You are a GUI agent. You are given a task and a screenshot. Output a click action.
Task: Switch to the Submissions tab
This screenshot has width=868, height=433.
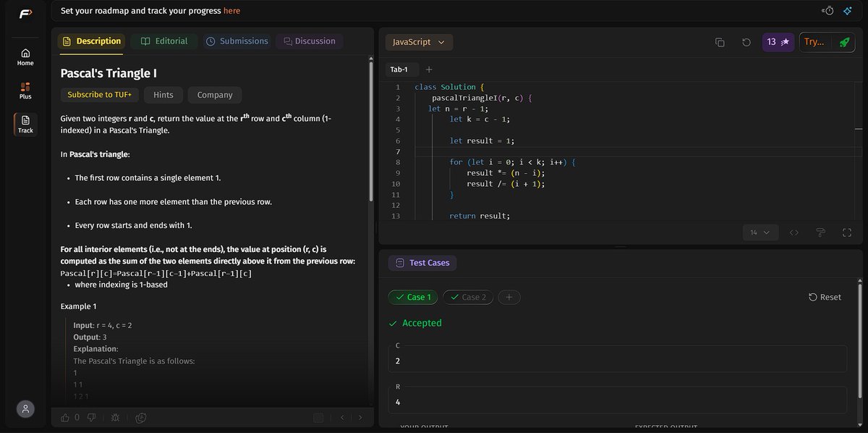(x=237, y=41)
